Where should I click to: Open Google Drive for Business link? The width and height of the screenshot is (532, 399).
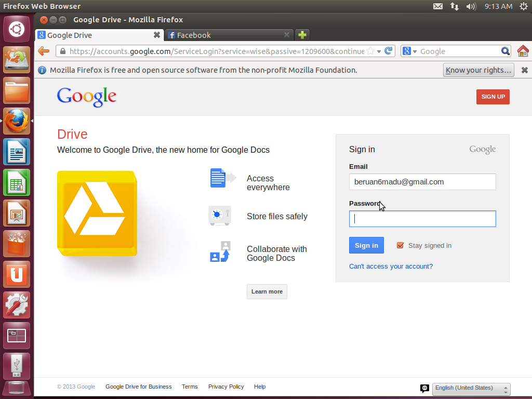click(138, 387)
